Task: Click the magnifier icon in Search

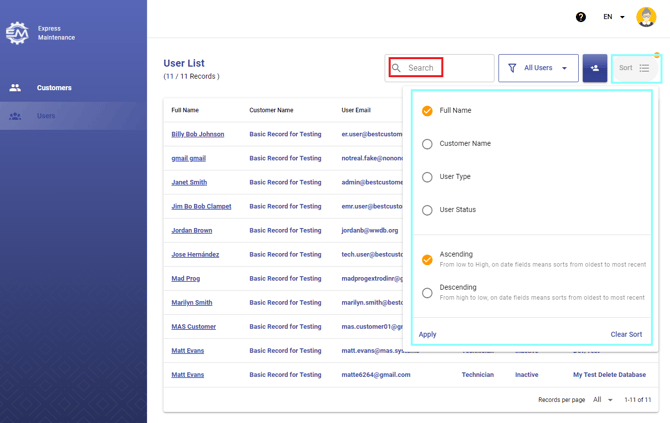Action: tap(397, 68)
